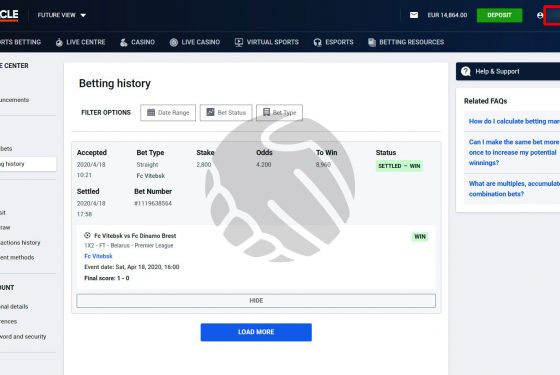Image resolution: width=560 pixels, height=375 pixels.
Task: Click the EUR 14,864.00 balance
Action: [x=447, y=15]
